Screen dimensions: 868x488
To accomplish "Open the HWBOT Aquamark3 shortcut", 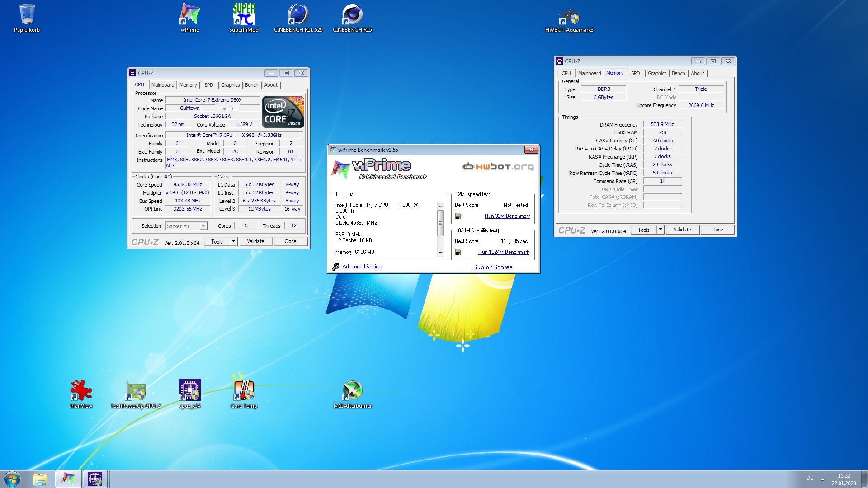I will coord(569,18).
